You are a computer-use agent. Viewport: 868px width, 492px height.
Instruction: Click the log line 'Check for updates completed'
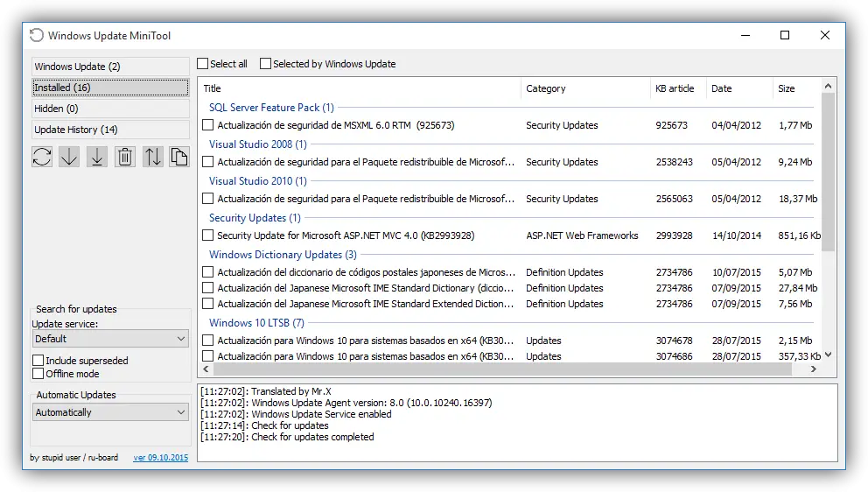(287, 437)
